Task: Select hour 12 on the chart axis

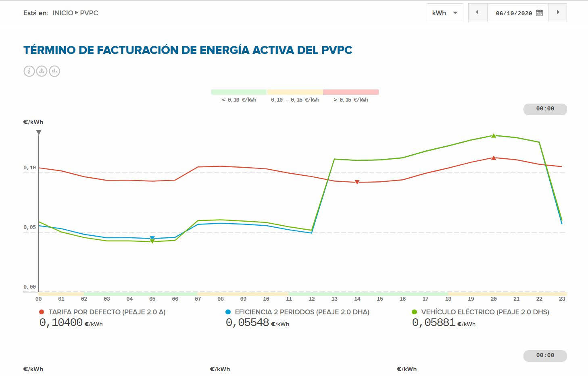Action: click(x=311, y=299)
